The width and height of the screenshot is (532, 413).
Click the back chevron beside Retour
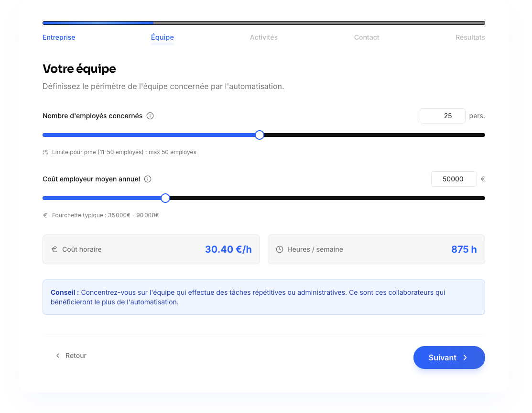(x=58, y=356)
